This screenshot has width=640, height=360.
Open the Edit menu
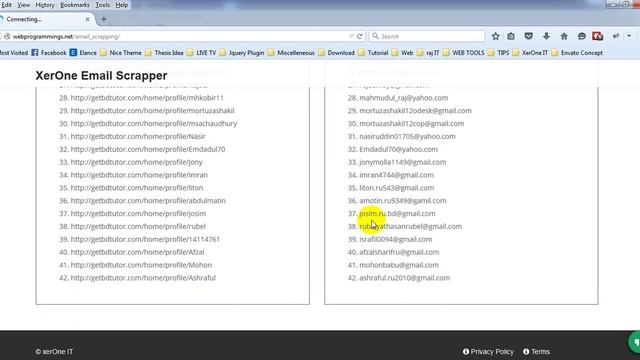(x=7, y=5)
